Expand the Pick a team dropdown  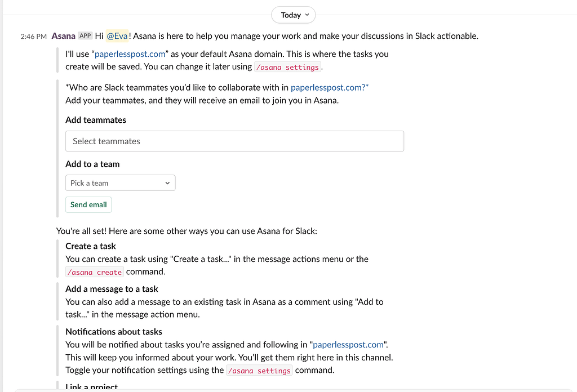(x=120, y=183)
